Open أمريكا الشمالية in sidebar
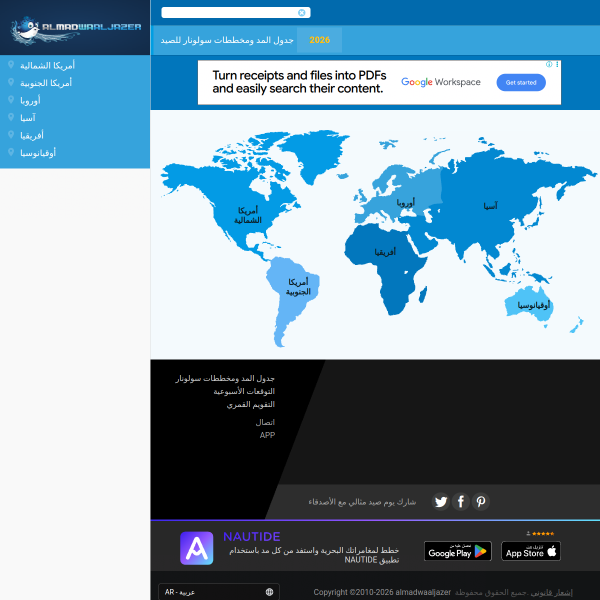Image resolution: width=600 pixels, height=600 pixels. tap(47, 65)
